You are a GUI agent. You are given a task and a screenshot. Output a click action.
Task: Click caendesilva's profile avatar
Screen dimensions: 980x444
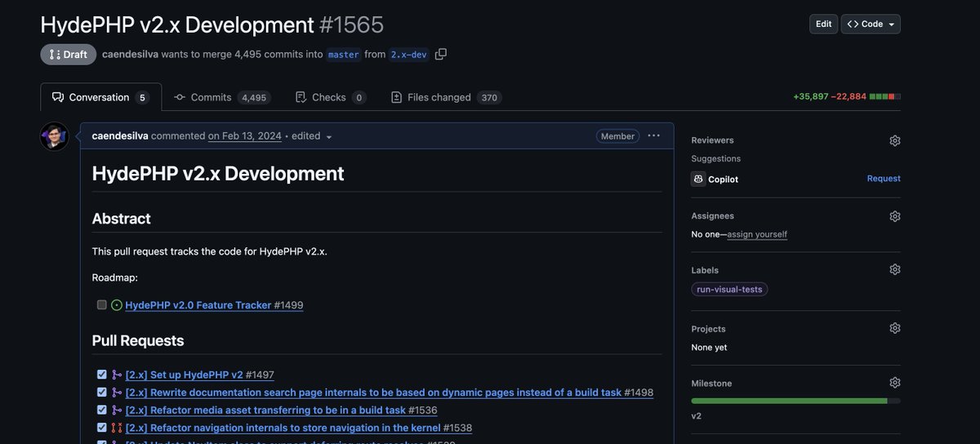point(55,136)
